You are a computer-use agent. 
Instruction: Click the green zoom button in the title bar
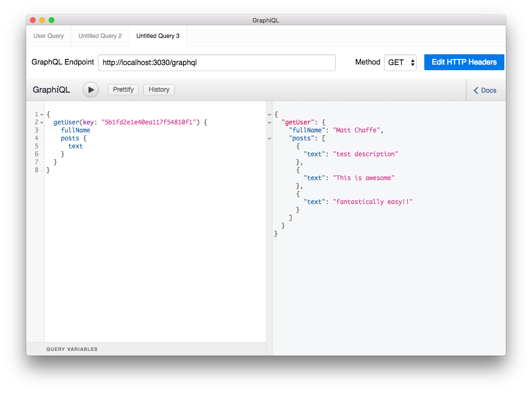52,20
